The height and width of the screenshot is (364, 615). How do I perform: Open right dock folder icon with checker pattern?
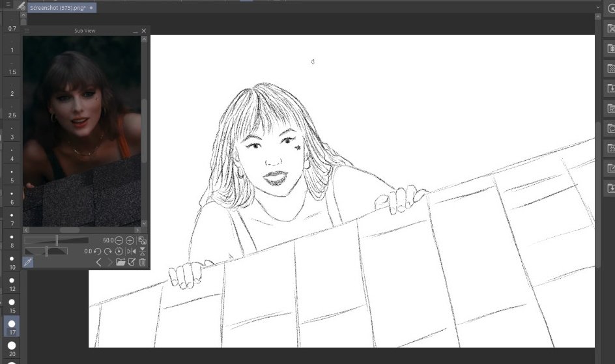click(x=610, y=68)
